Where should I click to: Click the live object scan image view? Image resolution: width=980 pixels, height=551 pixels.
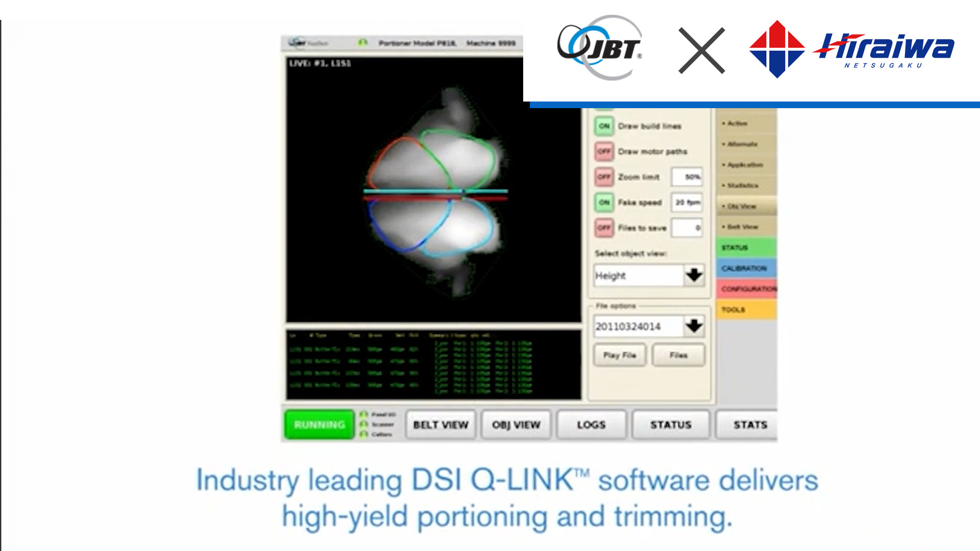(433, 190)
